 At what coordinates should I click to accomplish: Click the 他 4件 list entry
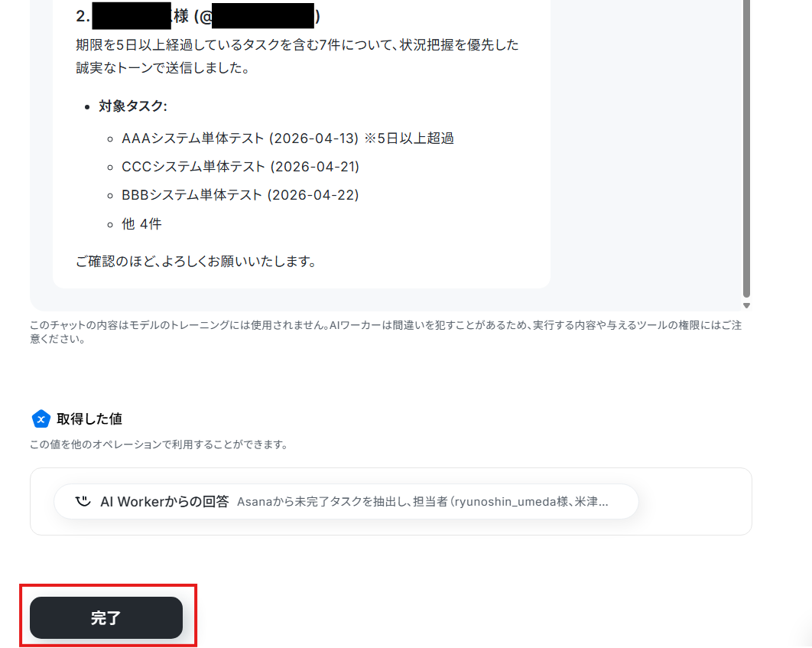click(x=141, y=223)
